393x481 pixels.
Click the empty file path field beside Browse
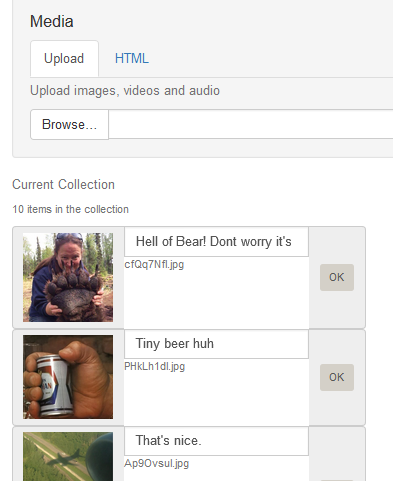click(x=251, y=124)
